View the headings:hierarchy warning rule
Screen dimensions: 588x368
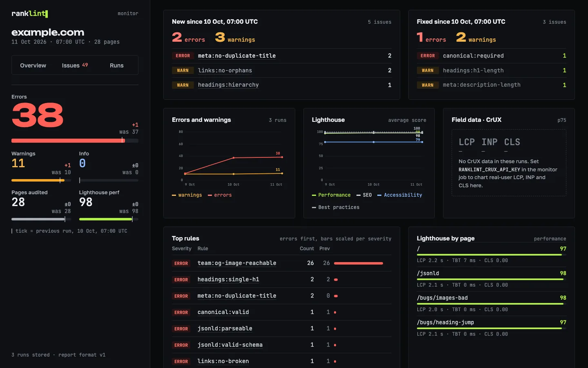click(x=228, y=85)
